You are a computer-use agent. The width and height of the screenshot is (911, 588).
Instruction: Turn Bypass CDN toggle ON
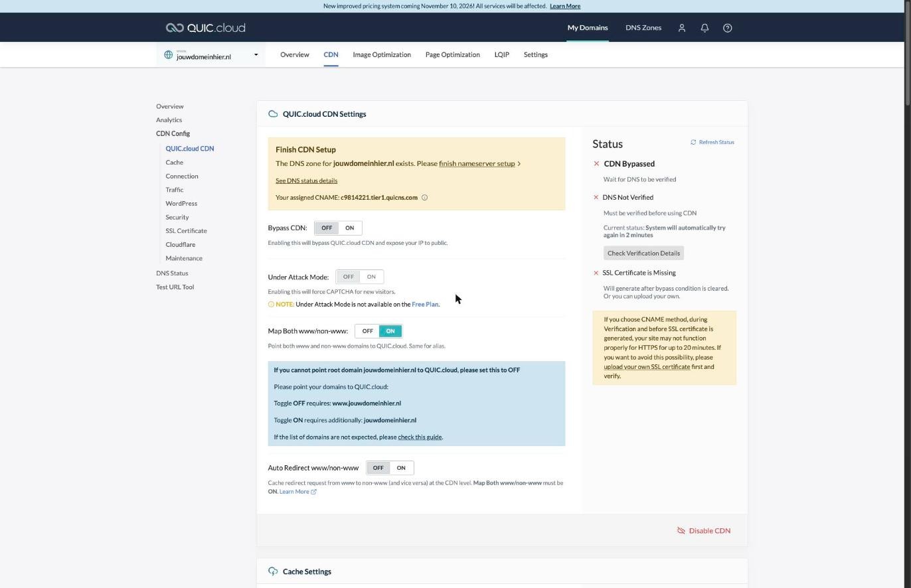click(x=349, y=228)
